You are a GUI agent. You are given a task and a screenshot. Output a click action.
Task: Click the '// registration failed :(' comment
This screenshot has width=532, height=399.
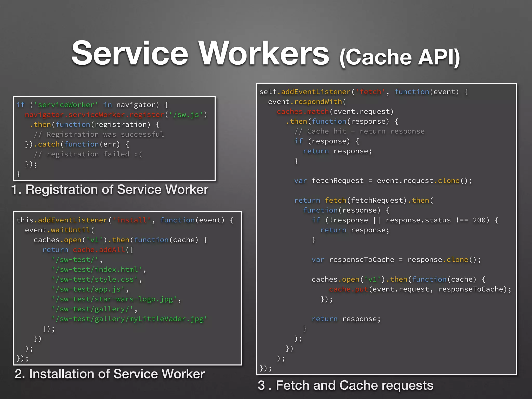coord(88,154)
